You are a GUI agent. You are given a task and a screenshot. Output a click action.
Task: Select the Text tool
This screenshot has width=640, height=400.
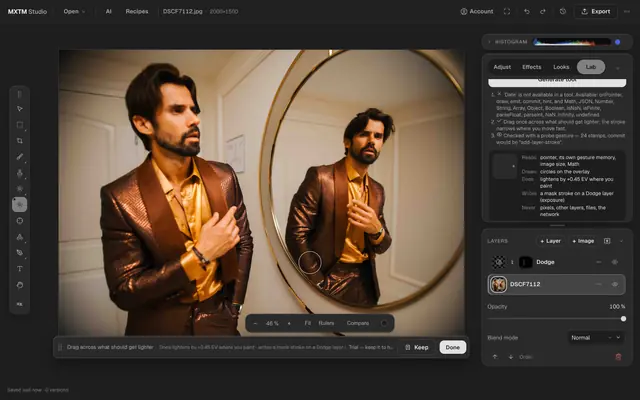pos(20,269)
